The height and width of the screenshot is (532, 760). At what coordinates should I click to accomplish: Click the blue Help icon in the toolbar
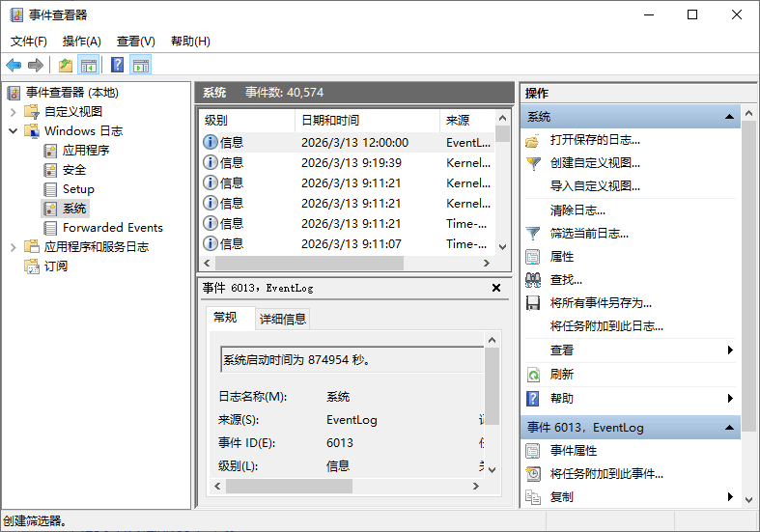click(x=117, y=65)
